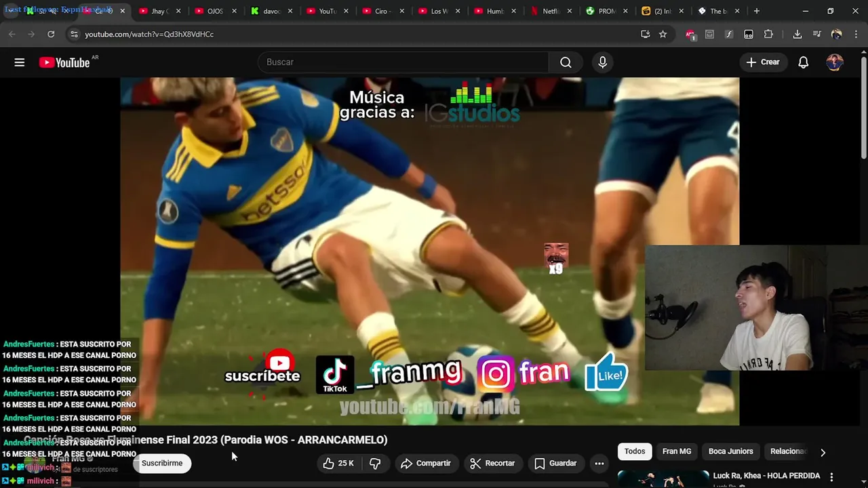868x488 pixels.
Task: Click the install app icon in address bar
Action: (x=645, y=34)
